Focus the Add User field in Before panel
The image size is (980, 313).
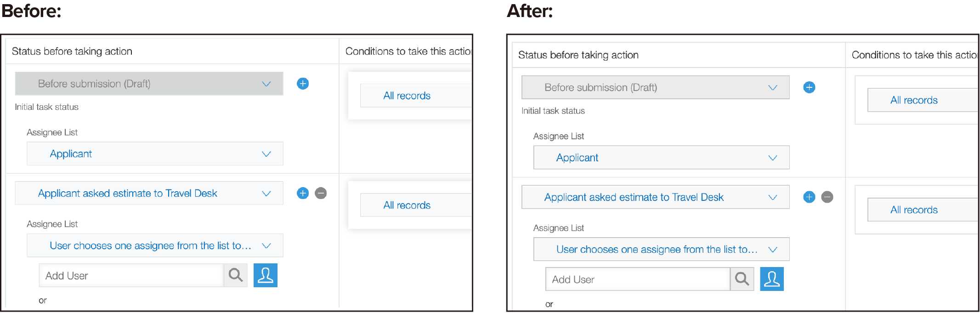[x=131, y=276]
